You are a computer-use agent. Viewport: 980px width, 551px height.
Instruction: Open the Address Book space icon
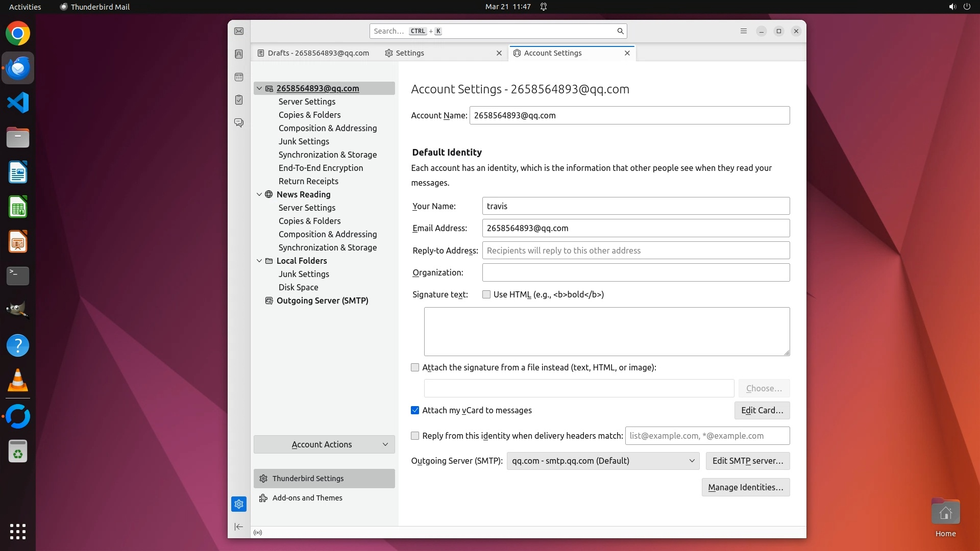pos(239,54)
